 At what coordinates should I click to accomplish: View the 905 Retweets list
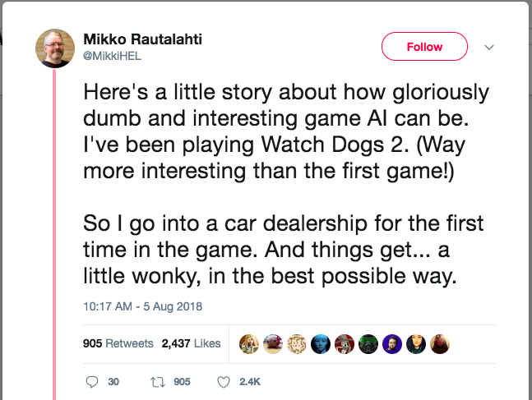point(118,343)
